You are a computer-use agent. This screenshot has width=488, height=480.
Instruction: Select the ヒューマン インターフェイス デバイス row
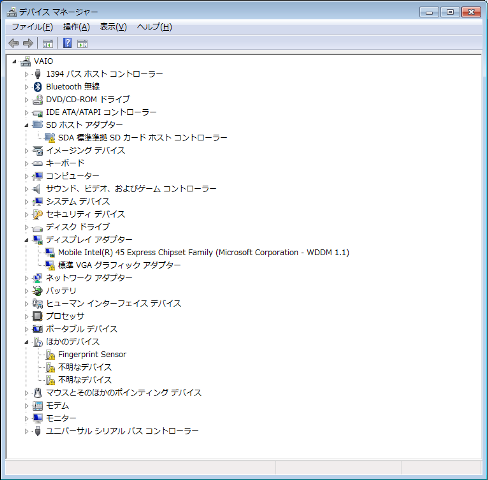coord(113,304)
